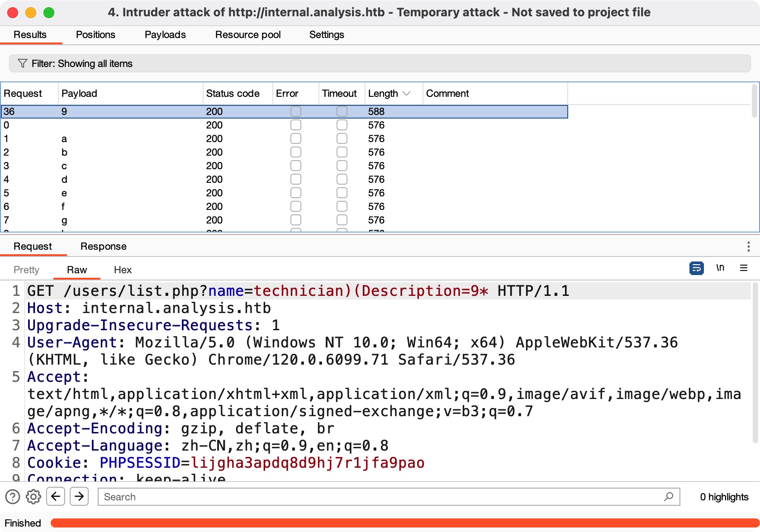The image size is (760, 532).
Task: Toggle Timeout checkbox for payload e row
Action: [x=342, y=193]
